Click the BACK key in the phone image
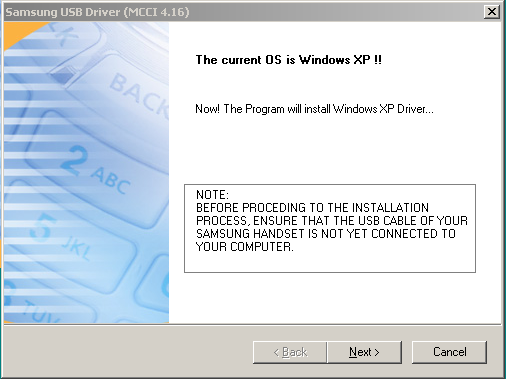506x379 pixels. [140, 95]
